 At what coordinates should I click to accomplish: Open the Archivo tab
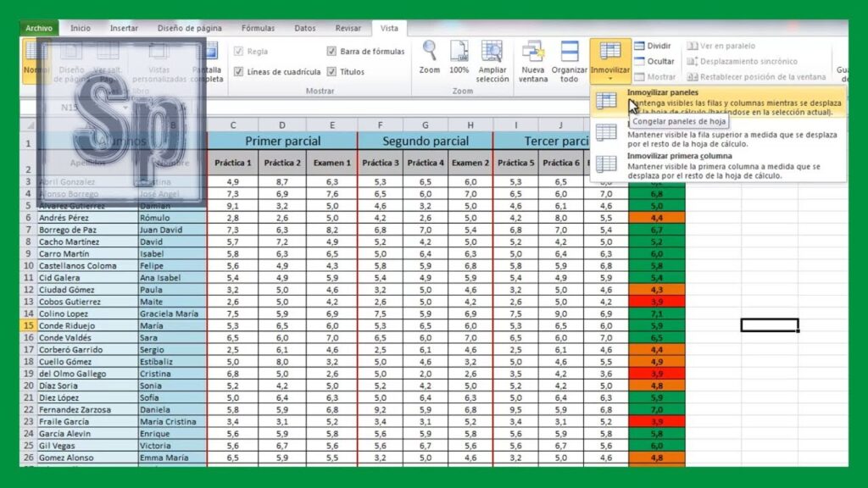(x=39, y=28)
